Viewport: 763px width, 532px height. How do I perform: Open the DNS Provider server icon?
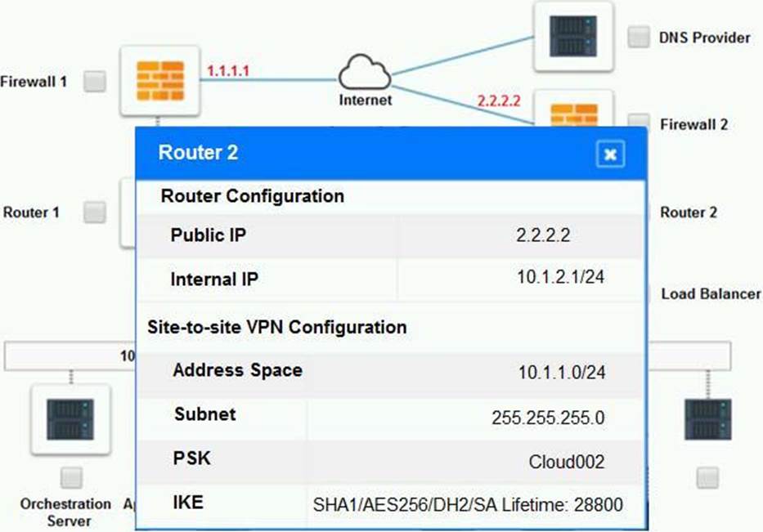tap(573, 37)
